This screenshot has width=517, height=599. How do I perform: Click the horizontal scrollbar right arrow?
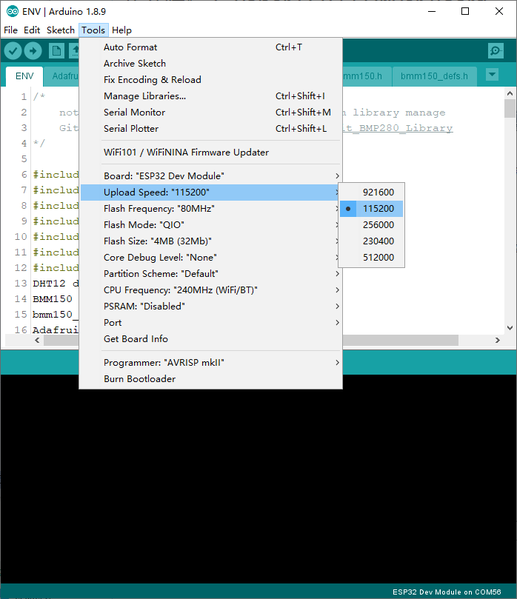498,340
